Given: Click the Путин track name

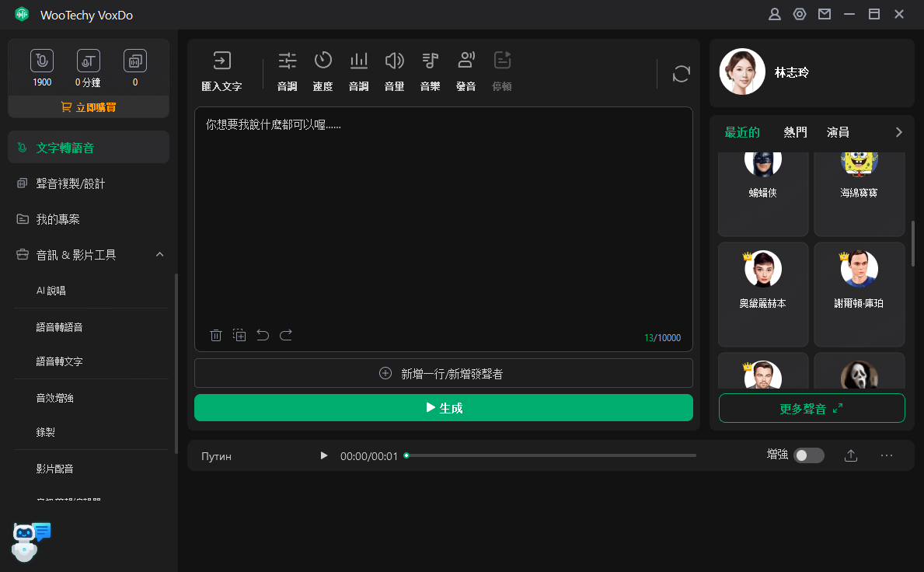Looking at the screenshot, I should click(x=216, y=456).
